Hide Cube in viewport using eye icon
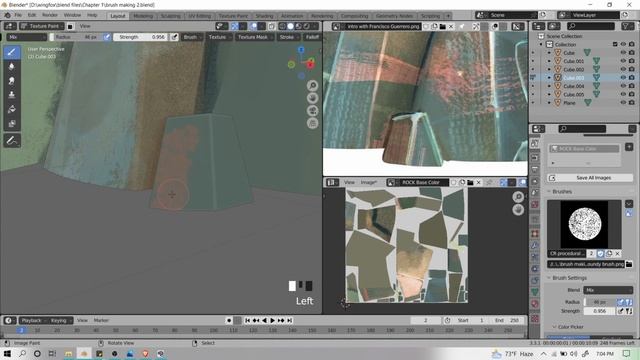Screen dimensions: 640x360 623,53
